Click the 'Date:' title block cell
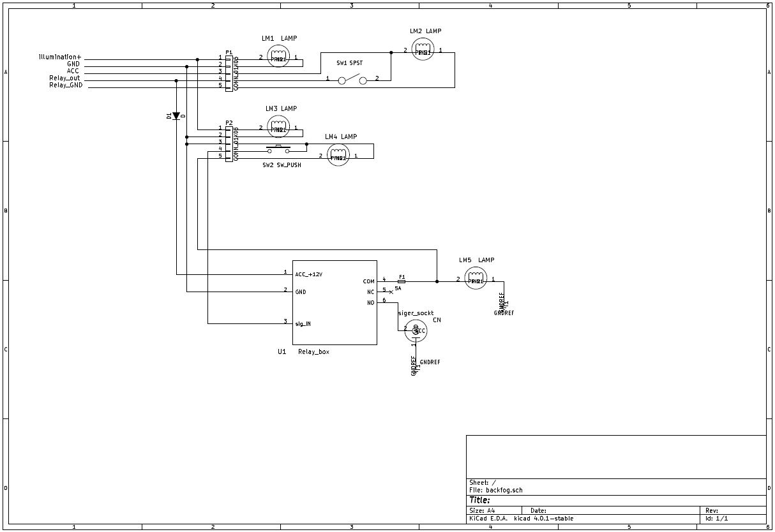Viewport: 775px width, 532px height. [538, 510]
